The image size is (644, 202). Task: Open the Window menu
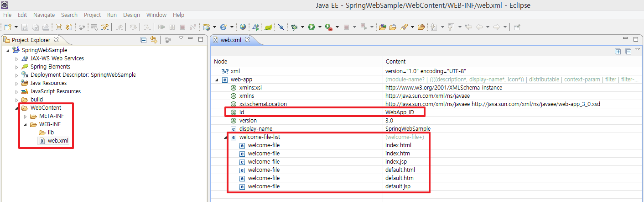pyautogui.click(x=156, y=15)
